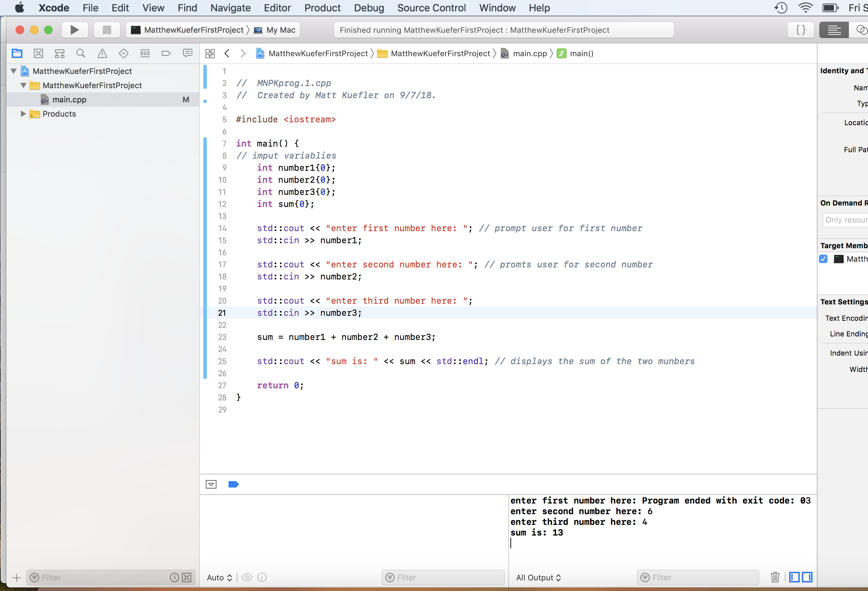The width and height of the screenshot is (868, 591).
Task: Click the Stop square button
Action: 107,30
